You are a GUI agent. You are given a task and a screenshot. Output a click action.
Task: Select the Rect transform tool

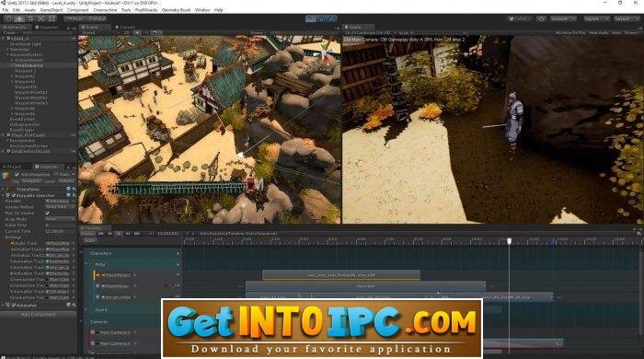52,18
